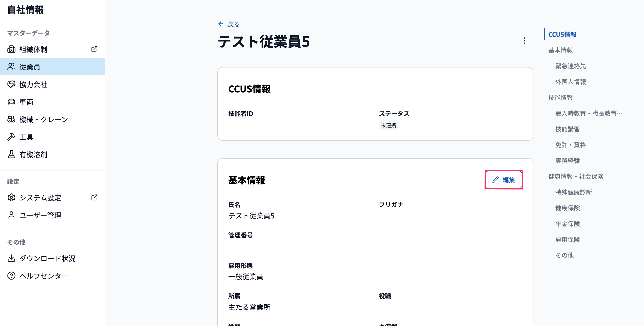Open the three-dot menu beside テスト従業員5
The image size is (644, 326).
pos(525,41)
